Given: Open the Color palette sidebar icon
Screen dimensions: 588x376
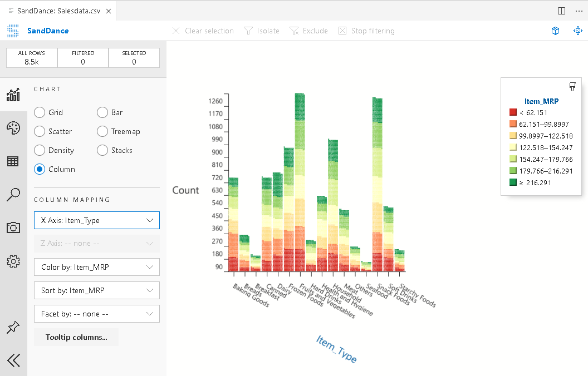Looking at the screenshot, I should coord(13,128).
